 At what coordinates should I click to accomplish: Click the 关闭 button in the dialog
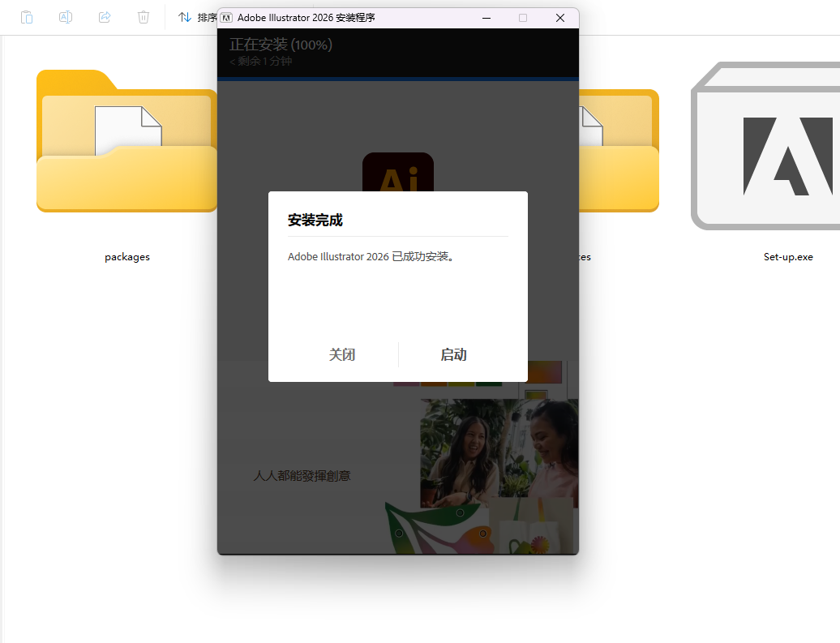click(x=342, y=354)
